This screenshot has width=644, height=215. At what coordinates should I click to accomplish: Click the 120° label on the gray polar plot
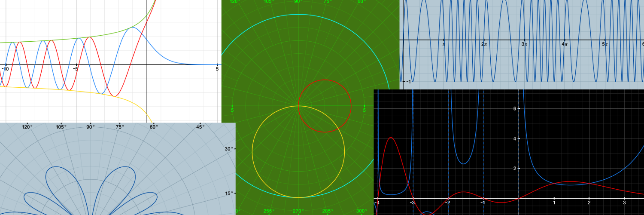click(27, 127)
